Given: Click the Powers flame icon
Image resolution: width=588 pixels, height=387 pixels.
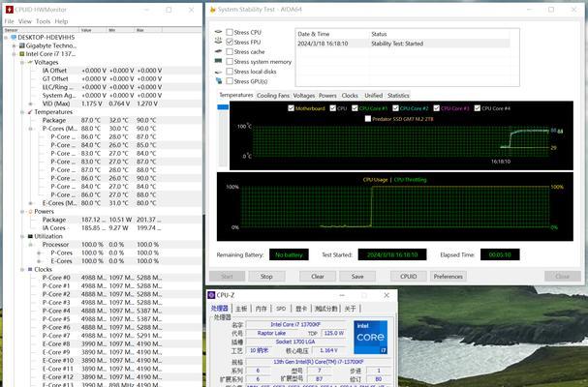Looking at the screenshot, I should 30,212.
